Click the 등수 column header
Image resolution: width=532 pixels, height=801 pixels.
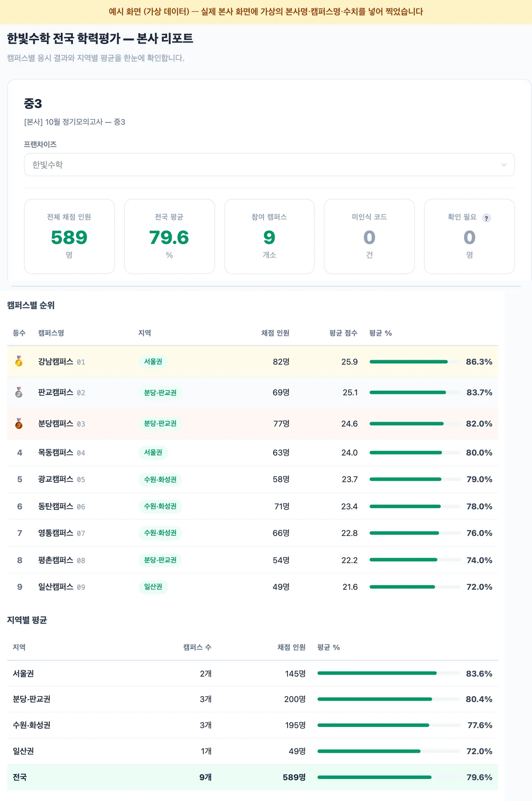click(x=19, y=333)
